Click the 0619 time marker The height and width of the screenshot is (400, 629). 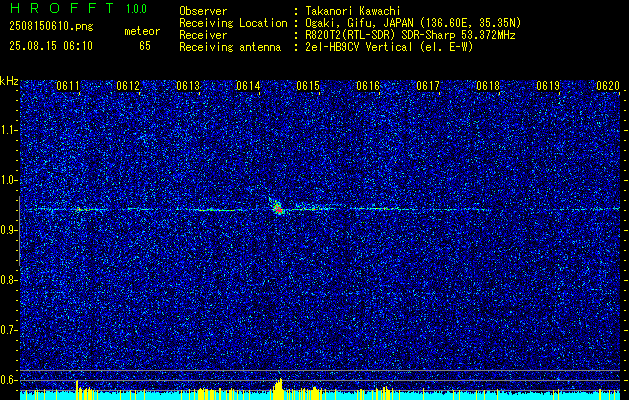pos(548,85)
